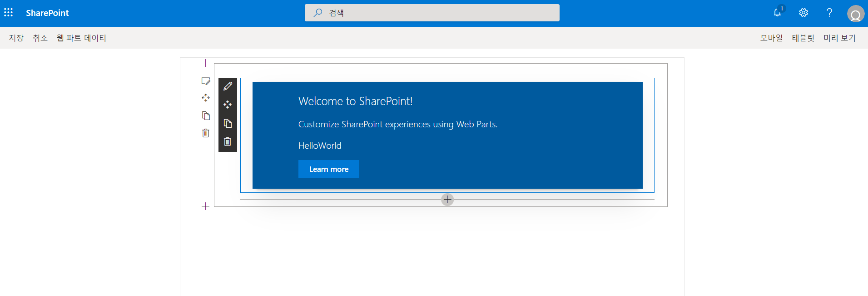Focus the 검색 search box
Viewport: 868px width, 296px height.
tap(432, 13)
